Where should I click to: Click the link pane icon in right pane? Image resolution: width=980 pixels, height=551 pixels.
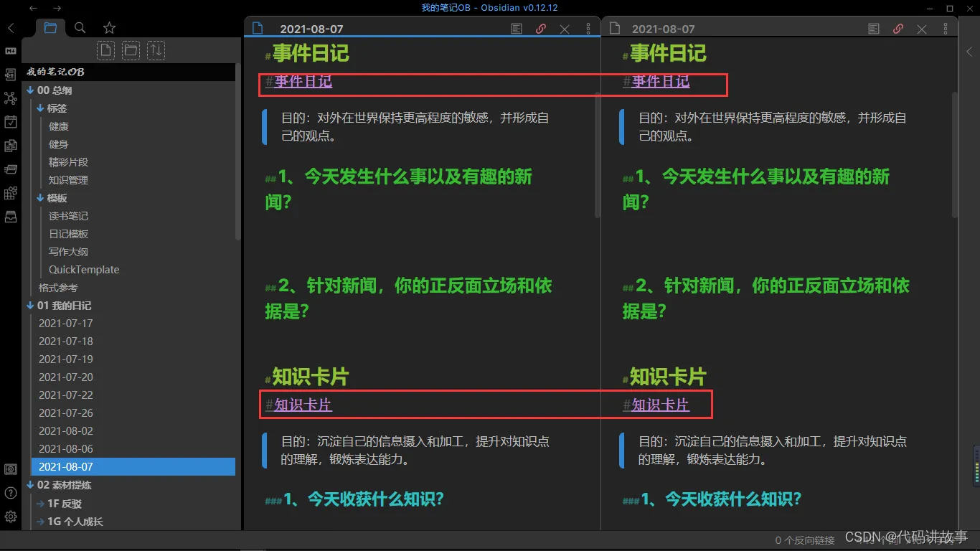[898, 29]
